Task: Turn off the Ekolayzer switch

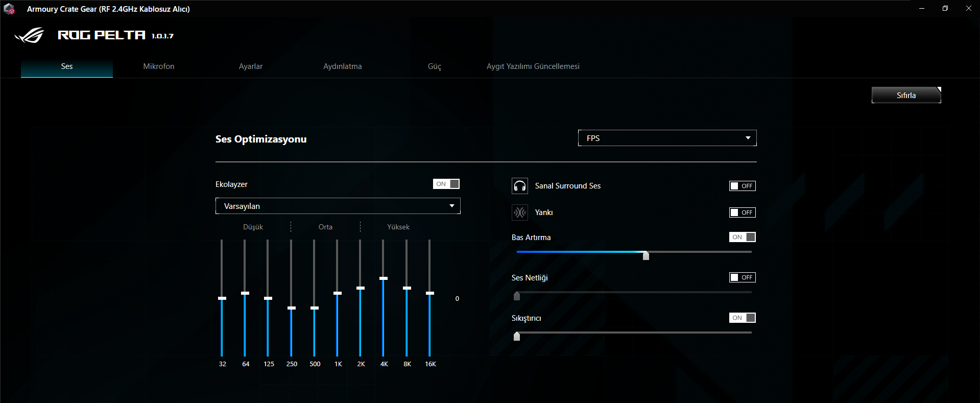Action: coord(446,184)
